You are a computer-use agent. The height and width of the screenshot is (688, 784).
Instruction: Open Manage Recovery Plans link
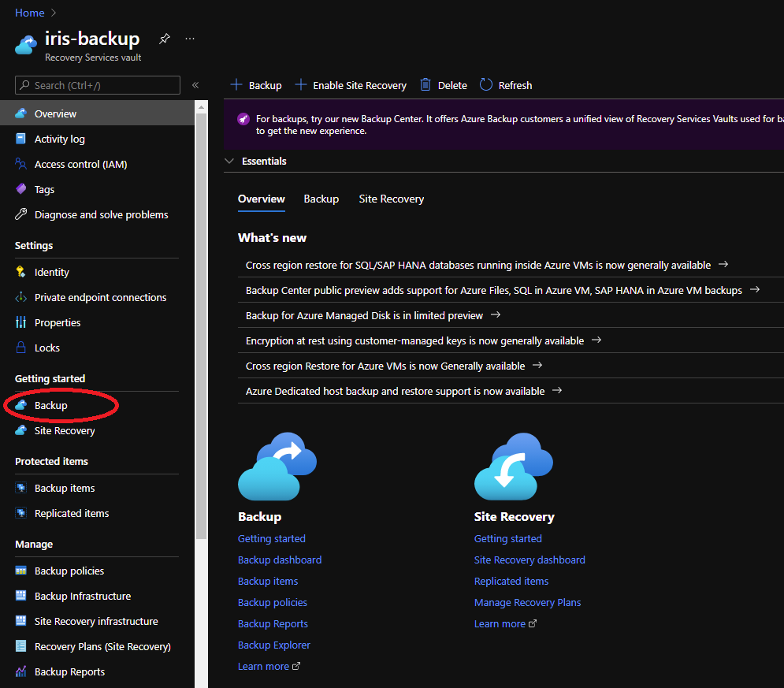[x=527, y=603]
